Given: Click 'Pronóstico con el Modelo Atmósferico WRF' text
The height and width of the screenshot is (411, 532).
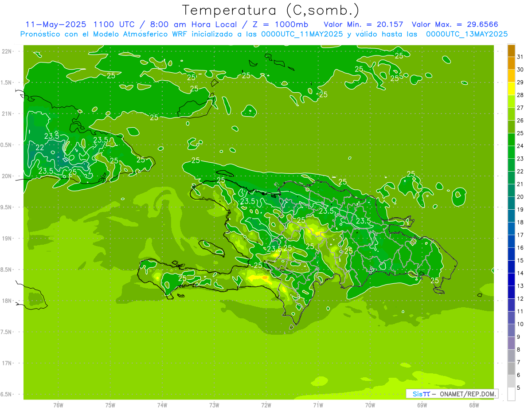Looking at the screenshot, I should coord(104,34).
